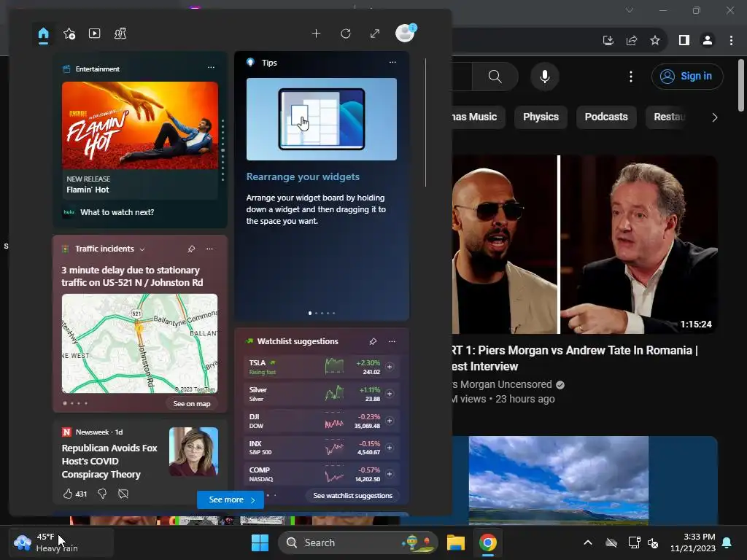This screenshot has height=560, width=747.
Task: Open Chrome tab search chevron
Action: tap(630, 10)
